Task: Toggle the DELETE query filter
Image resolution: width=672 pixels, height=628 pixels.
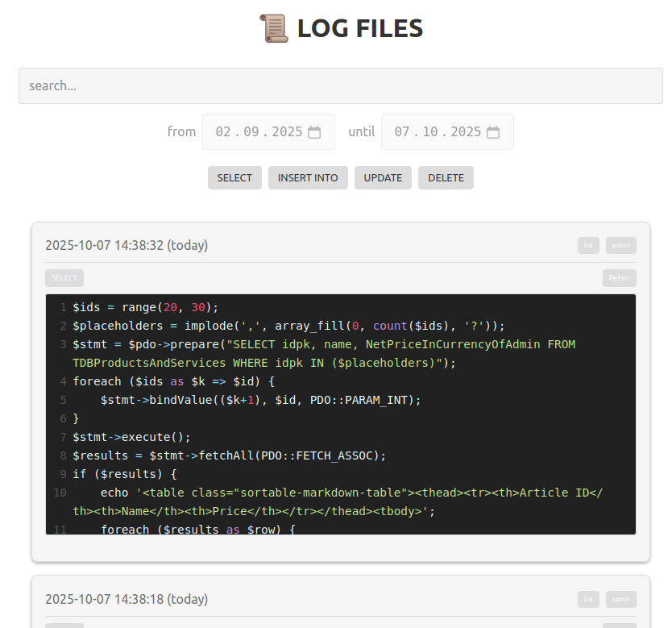Action: pos(446,177)
